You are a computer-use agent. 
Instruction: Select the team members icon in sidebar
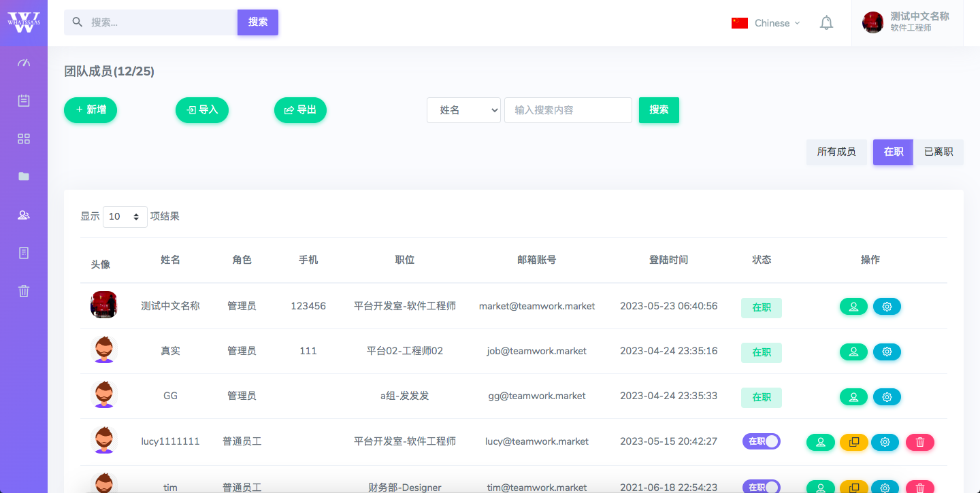pos(24,214)
